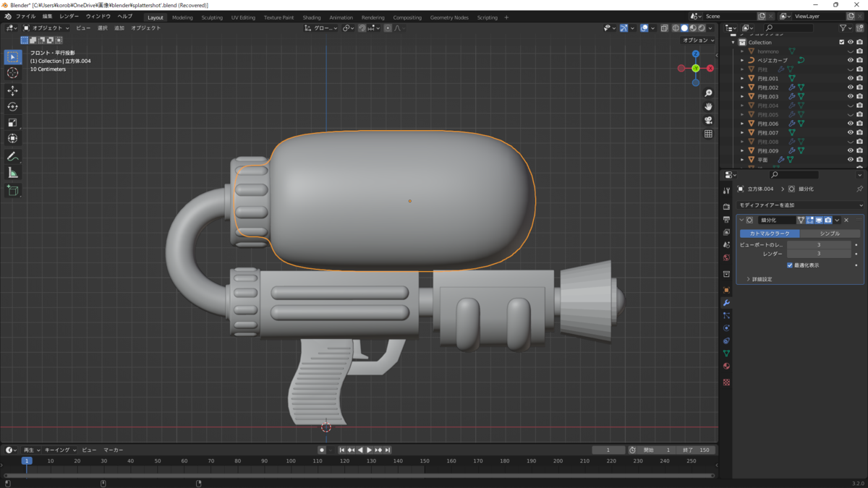The height and width of the screenshot is (488, 868).
Task: Select the 3D Cursor tool
Action: (x=12, y=73)
